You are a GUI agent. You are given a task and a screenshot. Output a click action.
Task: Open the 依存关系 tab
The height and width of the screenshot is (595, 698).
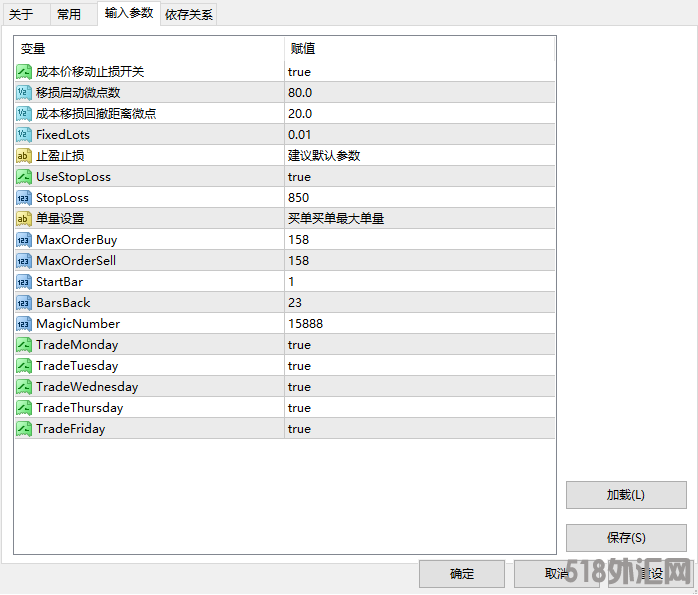coord(189,14)
